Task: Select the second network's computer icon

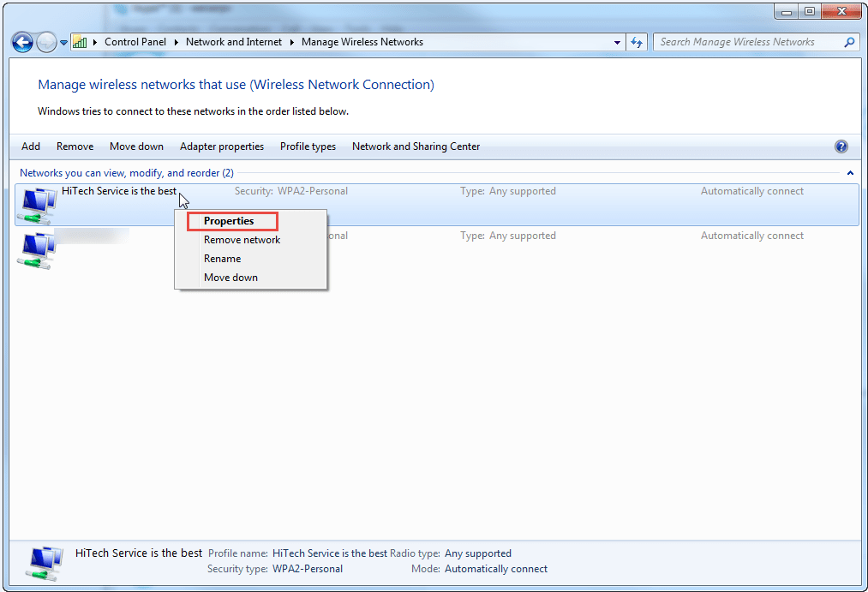Action: click(x=37, y=250)
